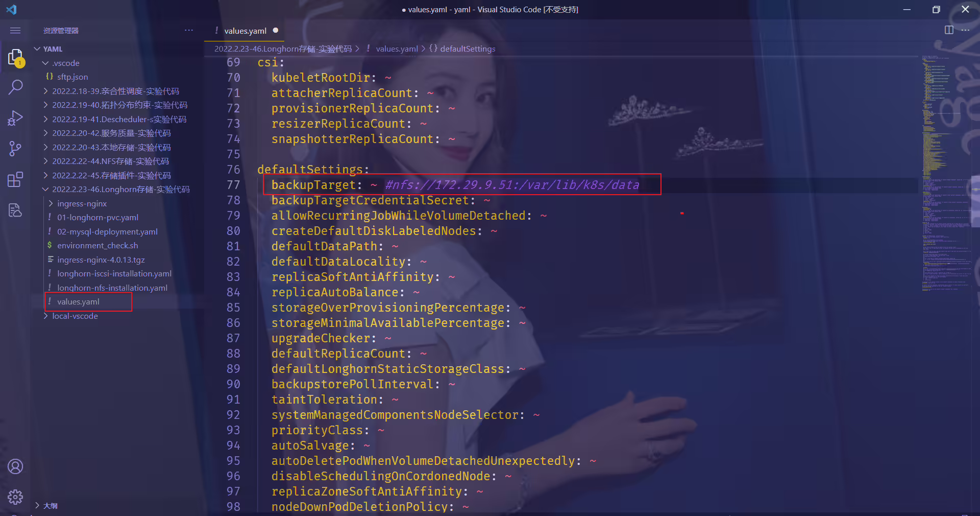The width and height of the screenshot is (980, 516).
Task: Click the 资源管理器 panel title
Action: point(61,31)
